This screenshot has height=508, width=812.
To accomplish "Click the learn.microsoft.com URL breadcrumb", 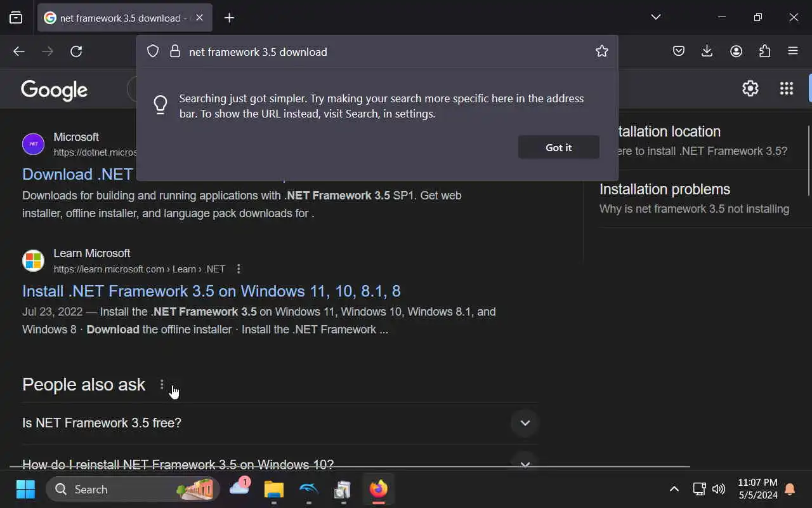I will [139, 269].
